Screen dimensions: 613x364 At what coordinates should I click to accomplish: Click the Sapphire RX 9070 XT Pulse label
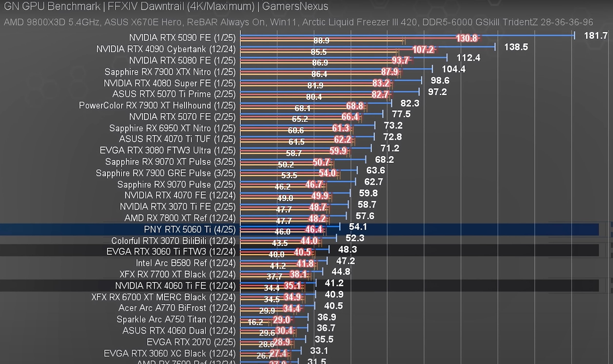(170, 162)
